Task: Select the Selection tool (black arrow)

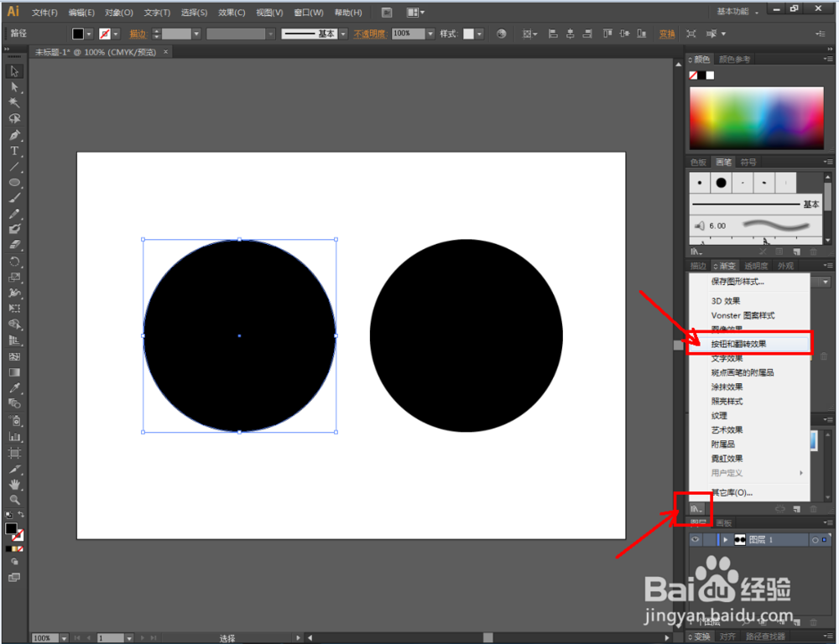Action: click(14, 71)
